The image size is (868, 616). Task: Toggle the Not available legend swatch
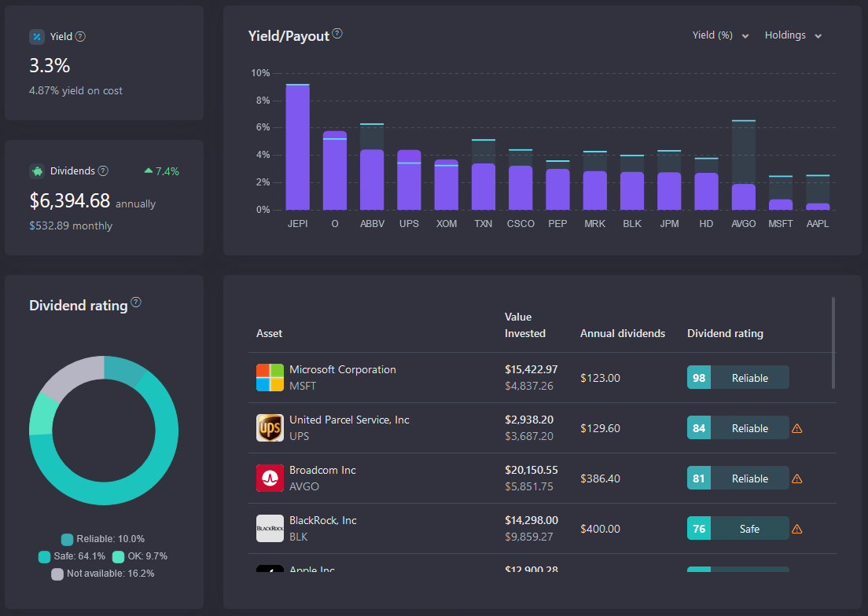click(57, 574)
